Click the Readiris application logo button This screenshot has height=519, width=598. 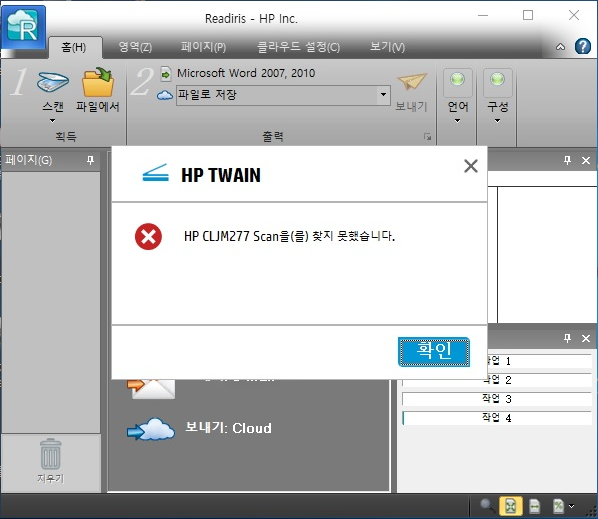(24, 27)
